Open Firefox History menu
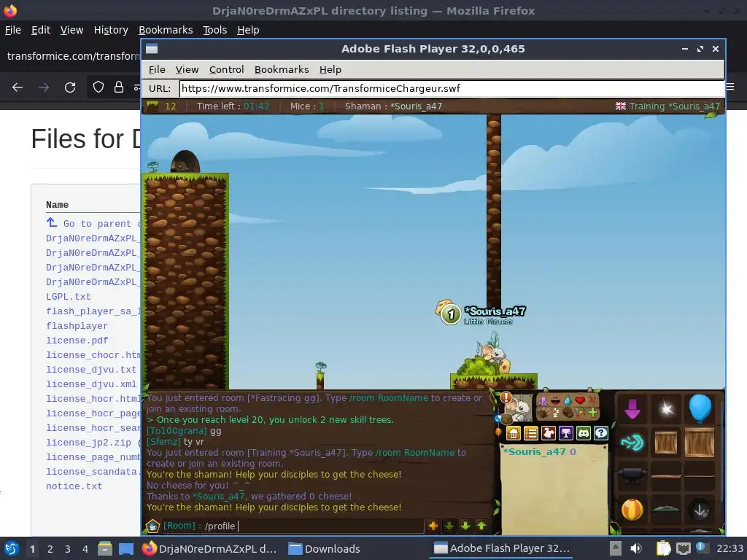The width and height of the screenshot is (747, 560). point(111,30)
